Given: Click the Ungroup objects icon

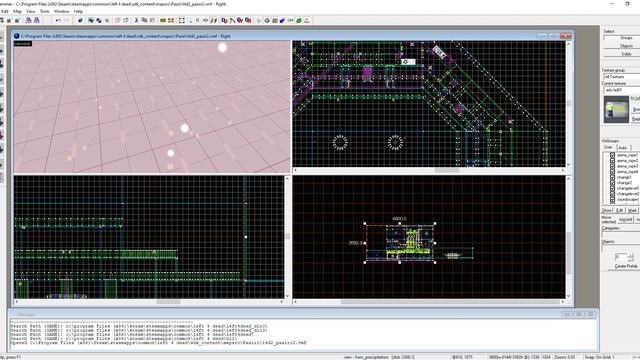Looking at the screenshot, I should tap(99, 20).
